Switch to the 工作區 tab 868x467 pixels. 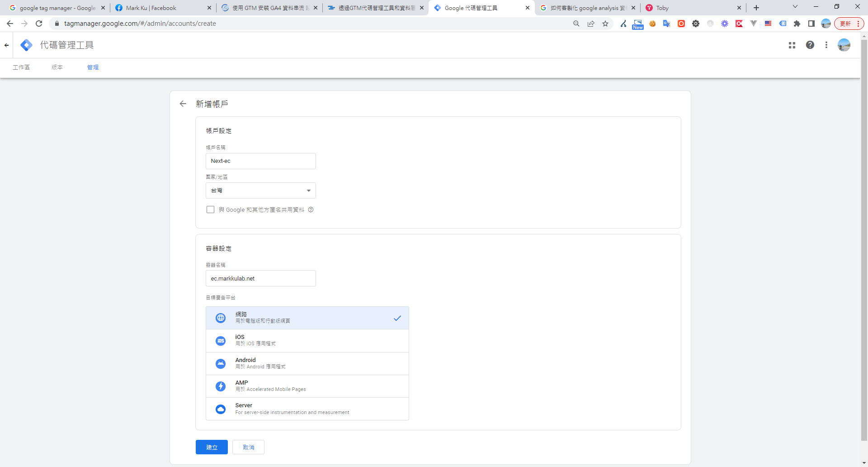pos(21,67)
